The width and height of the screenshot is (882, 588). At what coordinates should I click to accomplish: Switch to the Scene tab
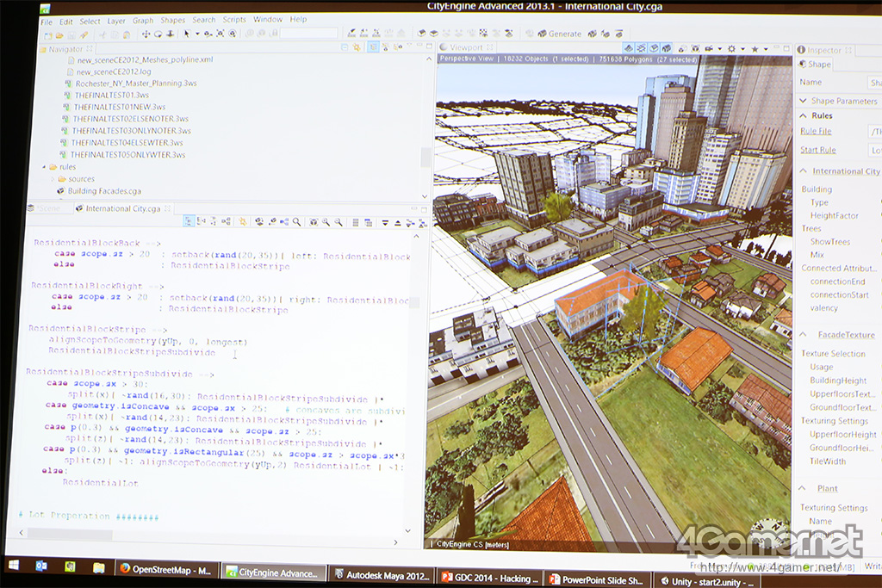click(x=47, y=208)
